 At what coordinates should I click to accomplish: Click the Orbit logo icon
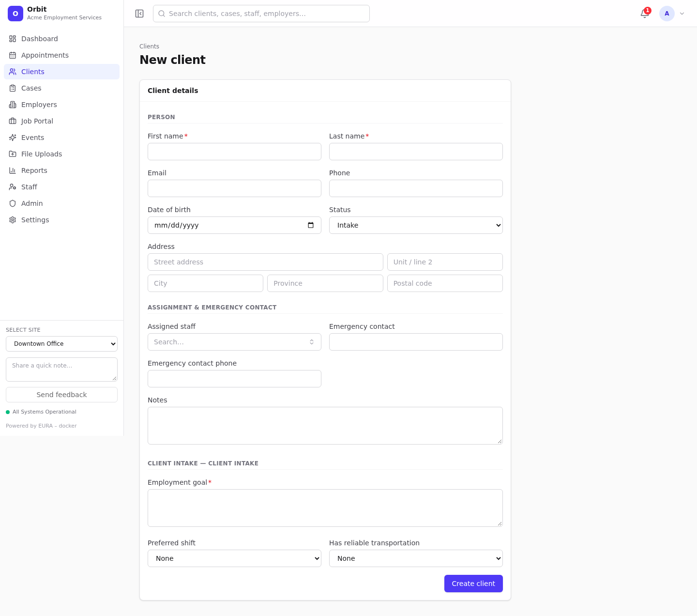15,14
